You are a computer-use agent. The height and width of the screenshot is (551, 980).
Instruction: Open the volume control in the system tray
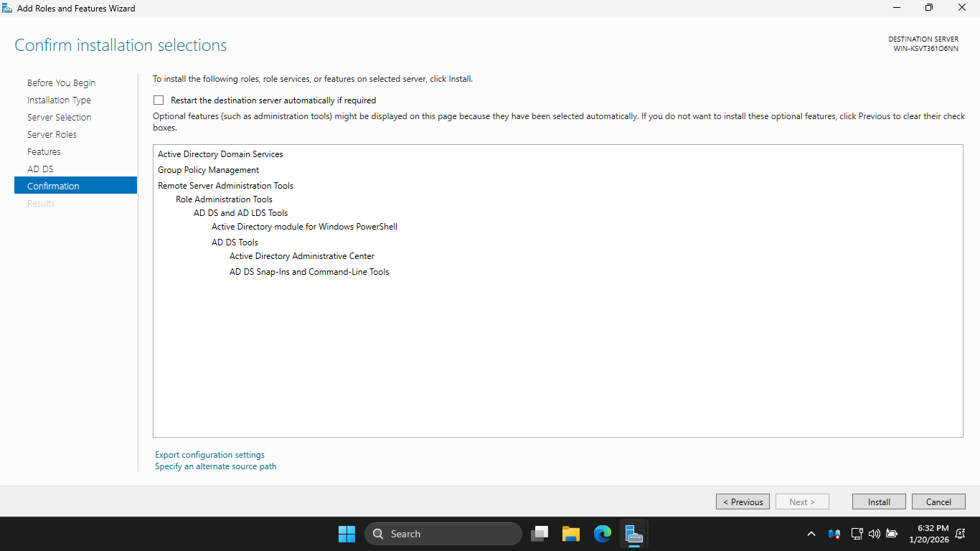874,534
